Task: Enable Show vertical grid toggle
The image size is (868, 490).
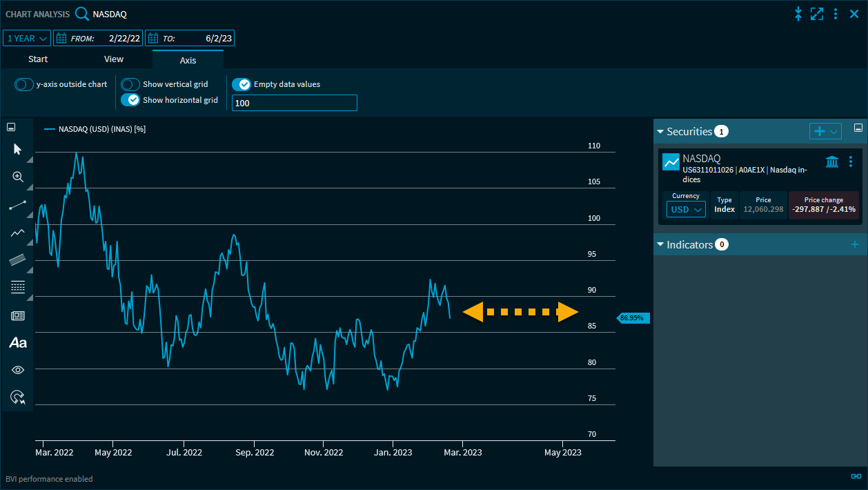Action: 130,84
